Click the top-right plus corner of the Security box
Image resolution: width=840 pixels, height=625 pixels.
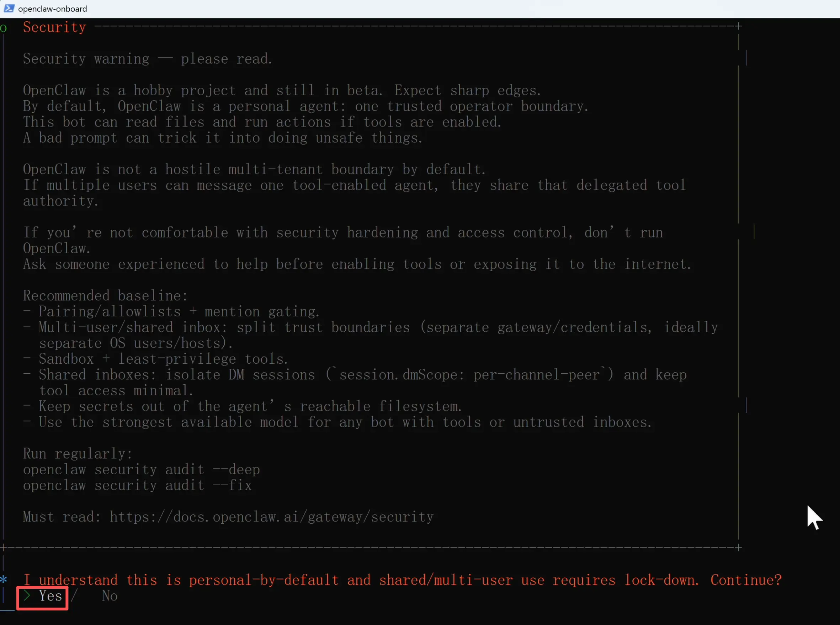738,26
